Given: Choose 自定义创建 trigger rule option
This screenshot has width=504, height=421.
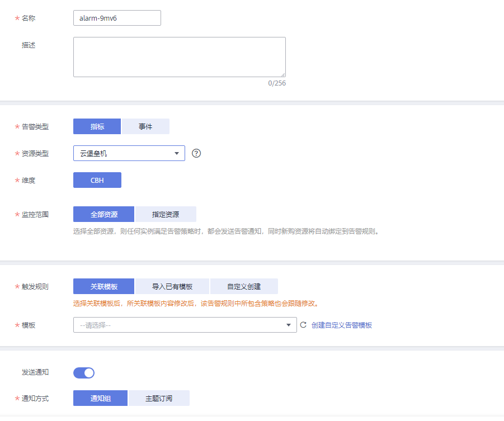Looking at the screenshot, I should (244, 286).
